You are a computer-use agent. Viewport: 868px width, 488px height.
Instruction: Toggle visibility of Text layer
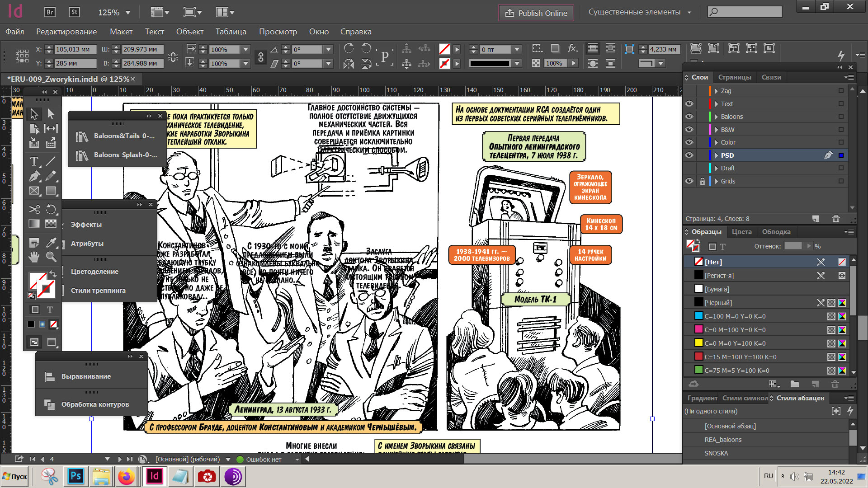[689, 103]
